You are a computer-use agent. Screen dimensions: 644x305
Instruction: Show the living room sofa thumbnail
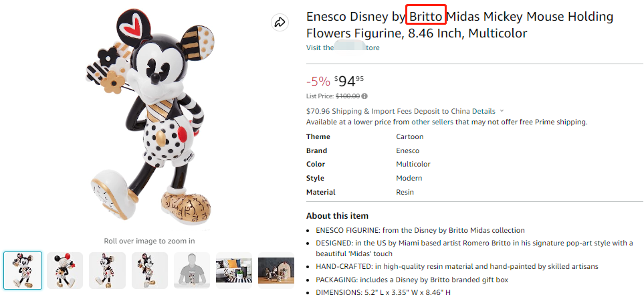(x=234, y=270)
